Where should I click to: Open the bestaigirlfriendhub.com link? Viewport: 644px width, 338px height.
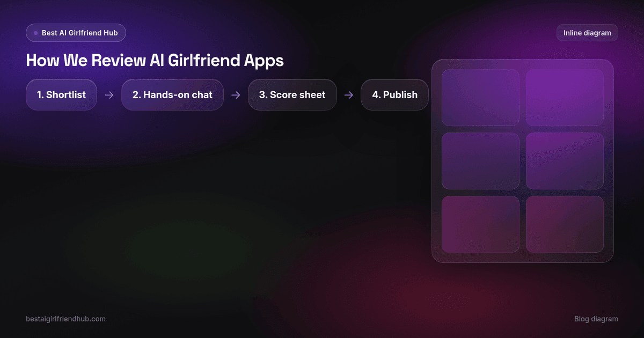pyautogui.click(x=65, y=319)
